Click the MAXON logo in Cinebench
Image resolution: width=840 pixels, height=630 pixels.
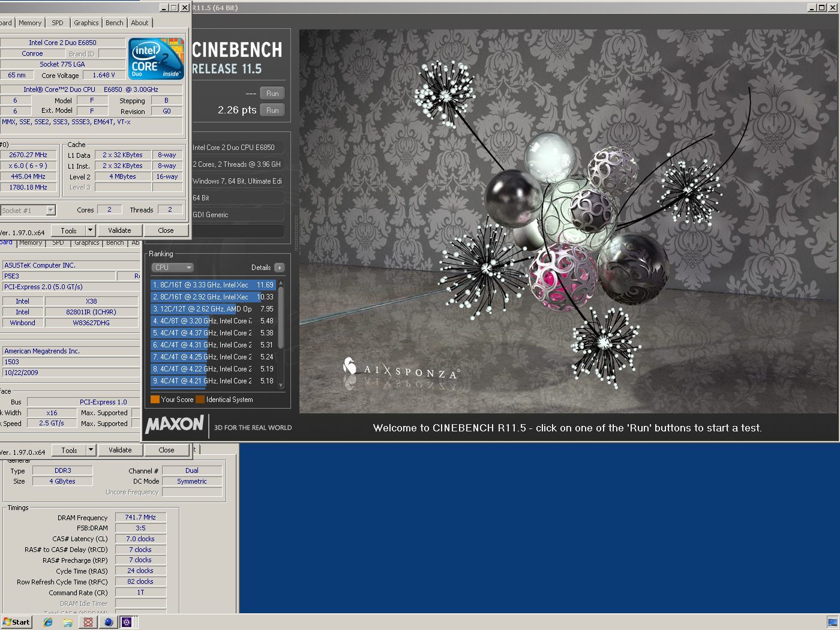[x=175, y=425]
